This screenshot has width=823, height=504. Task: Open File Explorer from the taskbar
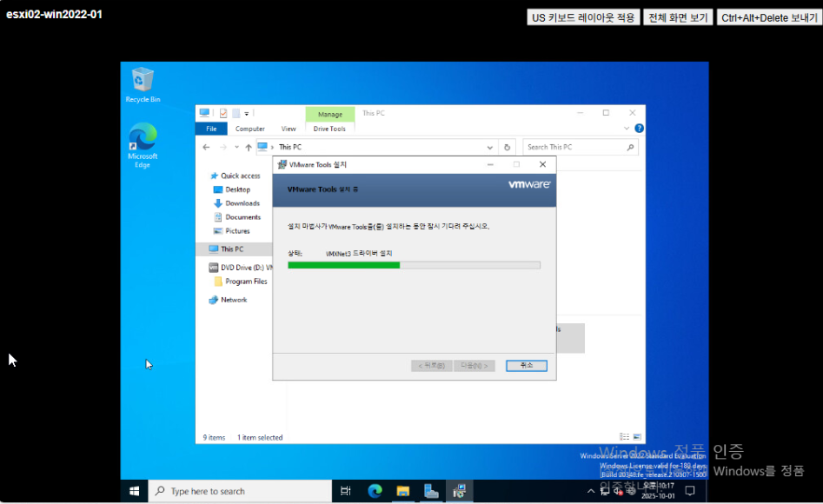point(403,491)
